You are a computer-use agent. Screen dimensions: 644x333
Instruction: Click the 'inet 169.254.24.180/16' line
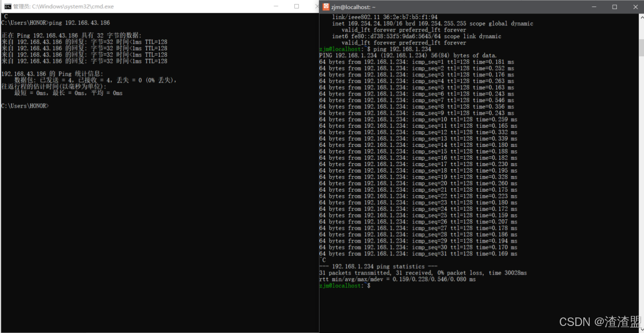[x=432, y=24]
